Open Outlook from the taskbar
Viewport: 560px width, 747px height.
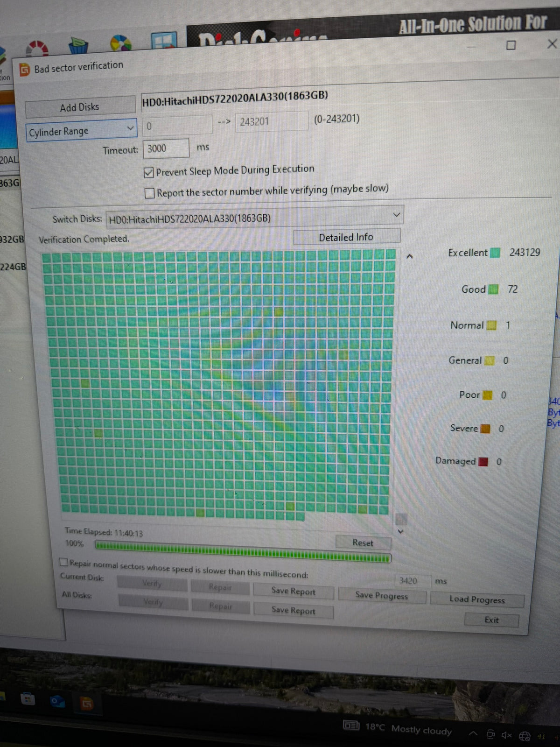coord(58,702)
